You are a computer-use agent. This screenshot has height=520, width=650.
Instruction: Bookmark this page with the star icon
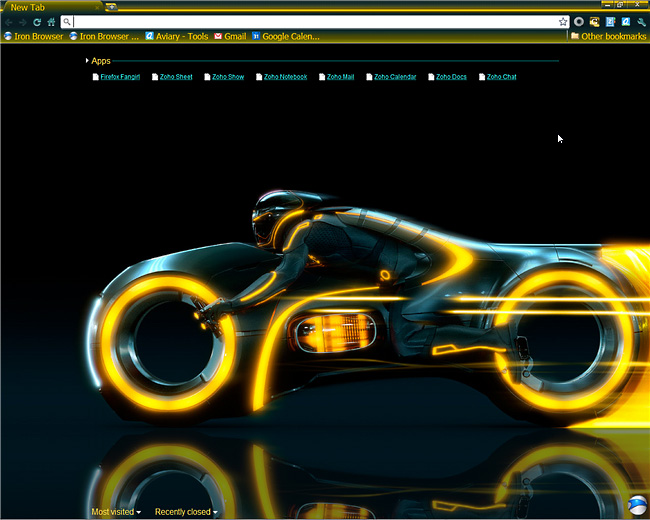(563, 22)
